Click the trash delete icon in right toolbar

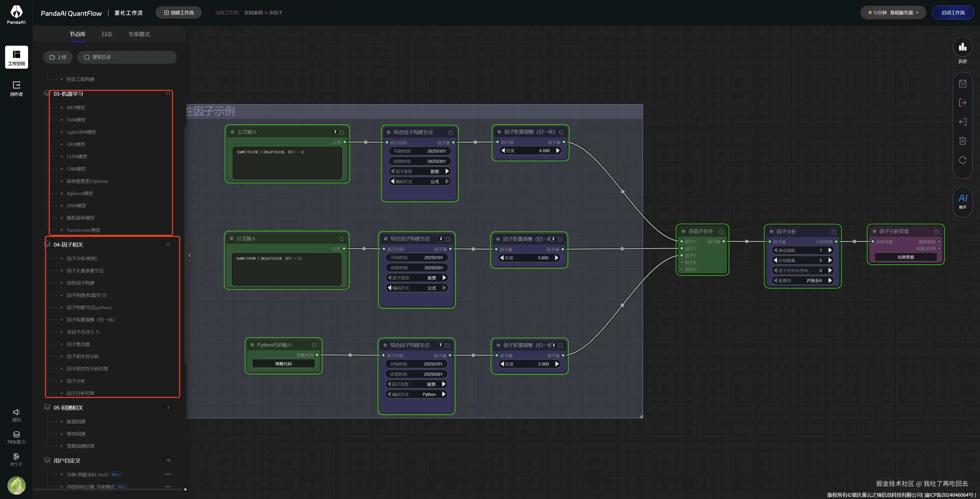pos(962,141)
